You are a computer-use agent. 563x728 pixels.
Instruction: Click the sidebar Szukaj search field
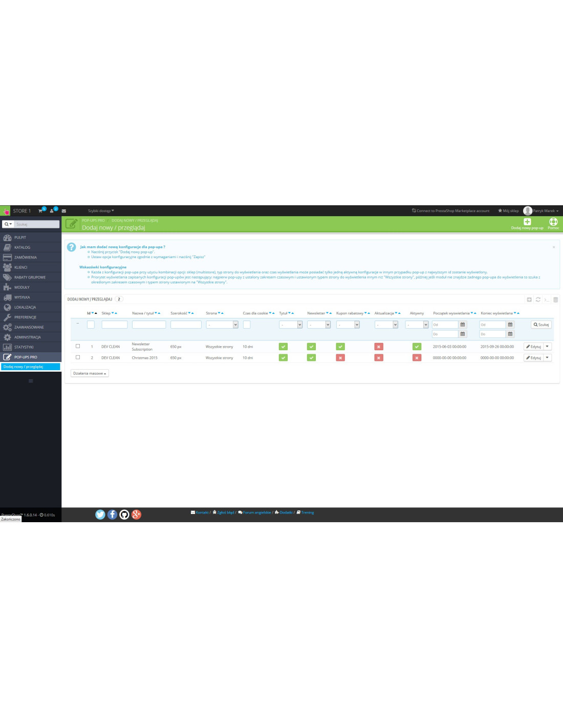click(x=37, y=224)
